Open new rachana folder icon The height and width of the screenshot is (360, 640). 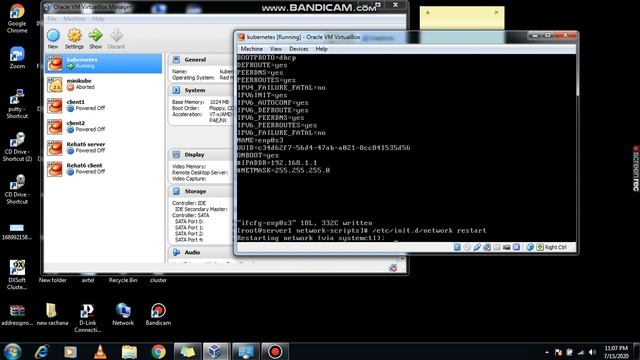tap(52, 314)
